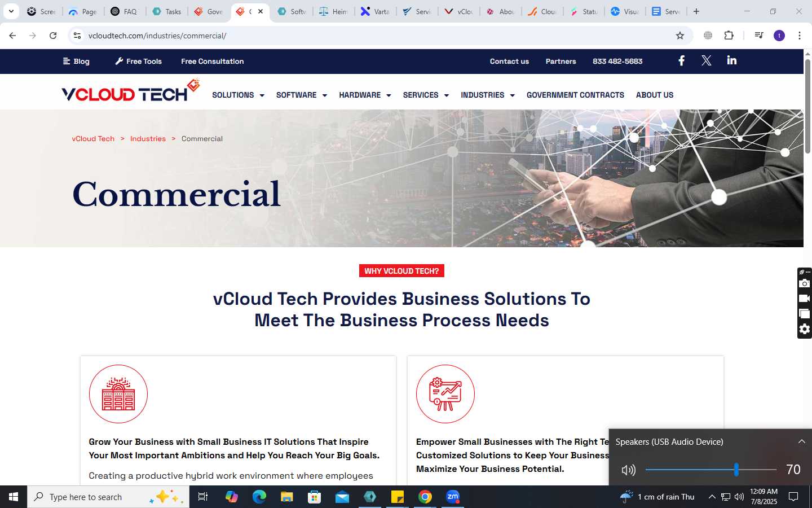Open the browser Extensions puzzle icon

(729, 36)
